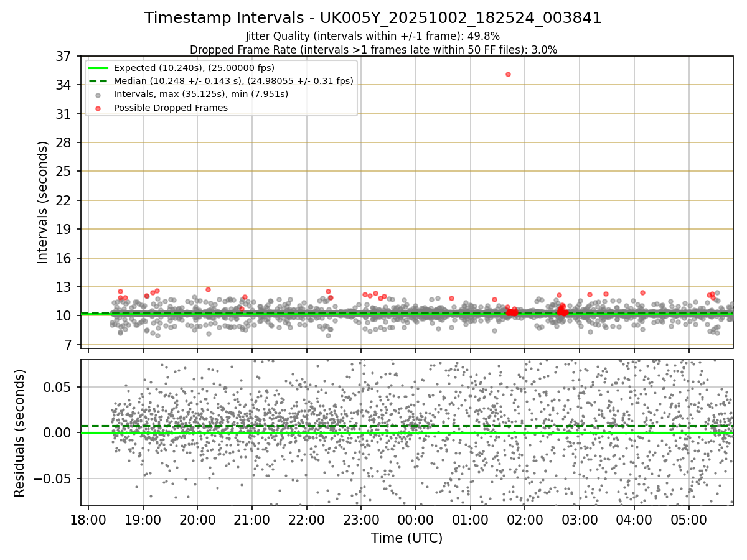
Task: Click the 18:00 time tick label
Action: click(x=88, y=520)
